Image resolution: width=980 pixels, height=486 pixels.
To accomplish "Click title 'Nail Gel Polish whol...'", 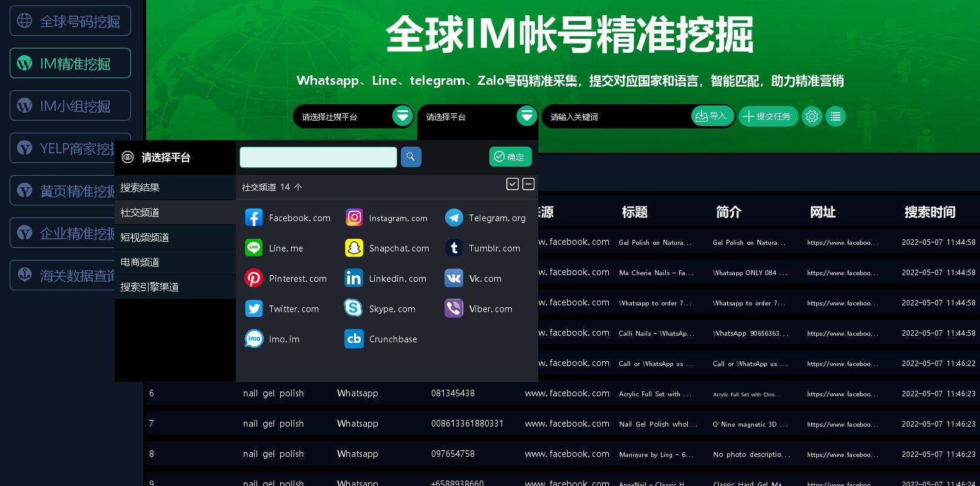I will (x=659, y=424).
